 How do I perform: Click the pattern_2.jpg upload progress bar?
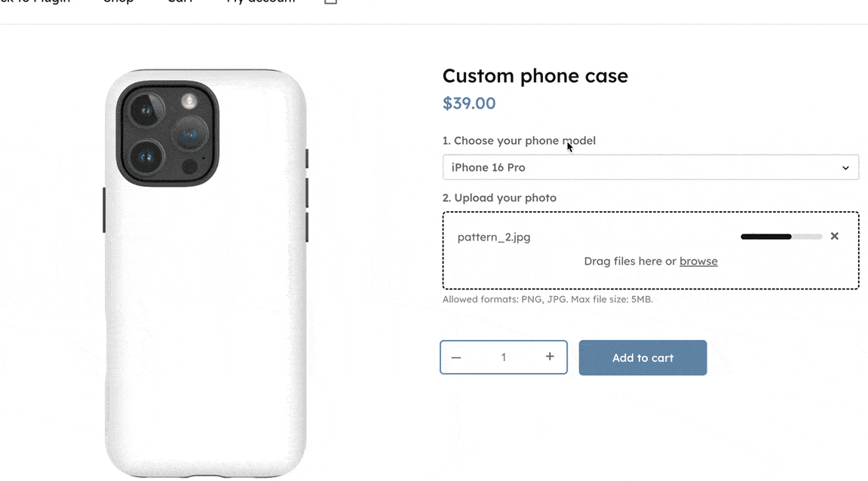click(781, 237)
